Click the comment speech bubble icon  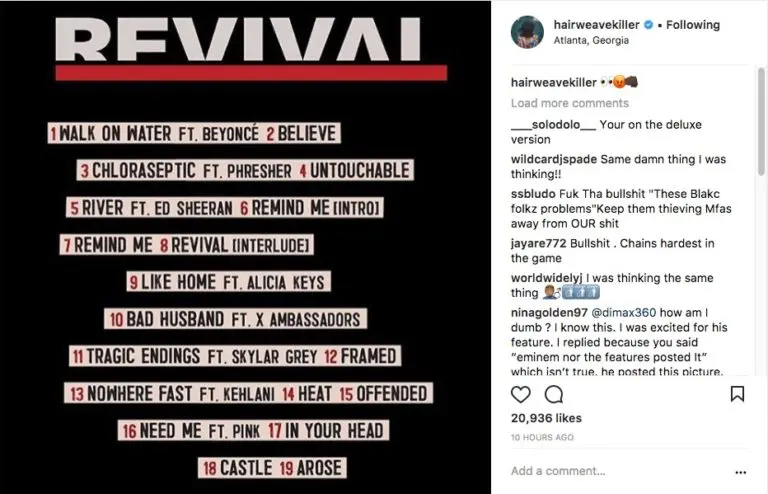pyautogui.click(x=552, y=394)
